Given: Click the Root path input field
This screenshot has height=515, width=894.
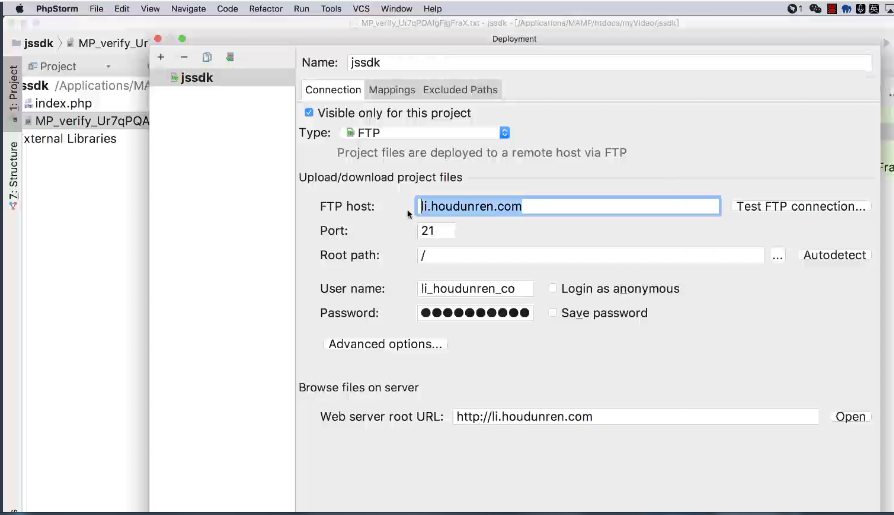Looking at the screenshot, I should click(590, 255).
